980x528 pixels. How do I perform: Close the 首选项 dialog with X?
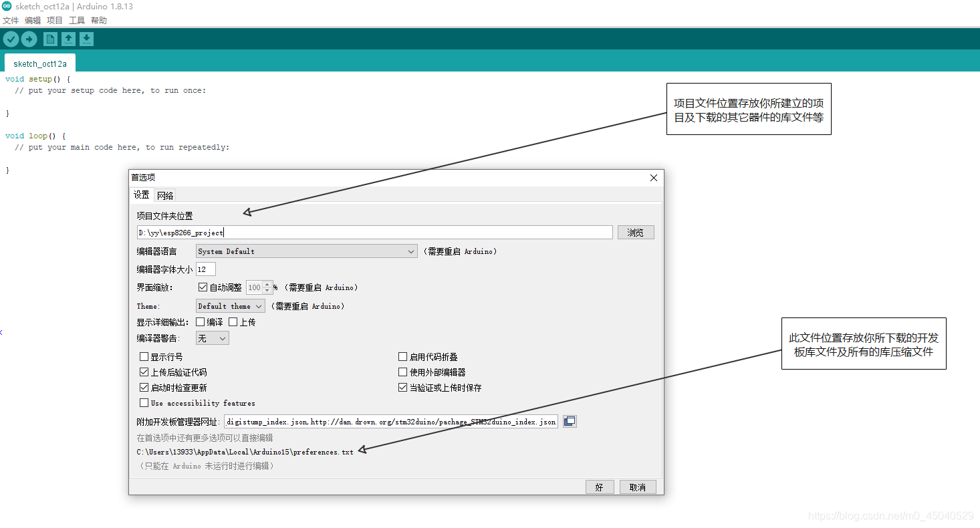(654, 178)
